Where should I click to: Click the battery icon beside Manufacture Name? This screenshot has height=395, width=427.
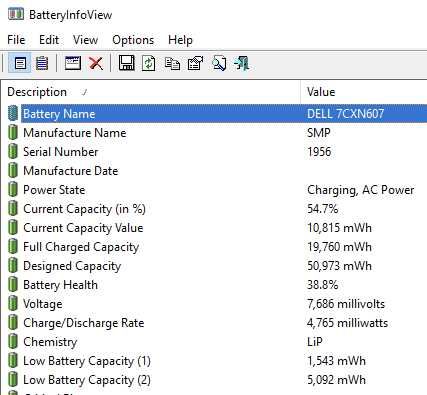pos(13,133)
